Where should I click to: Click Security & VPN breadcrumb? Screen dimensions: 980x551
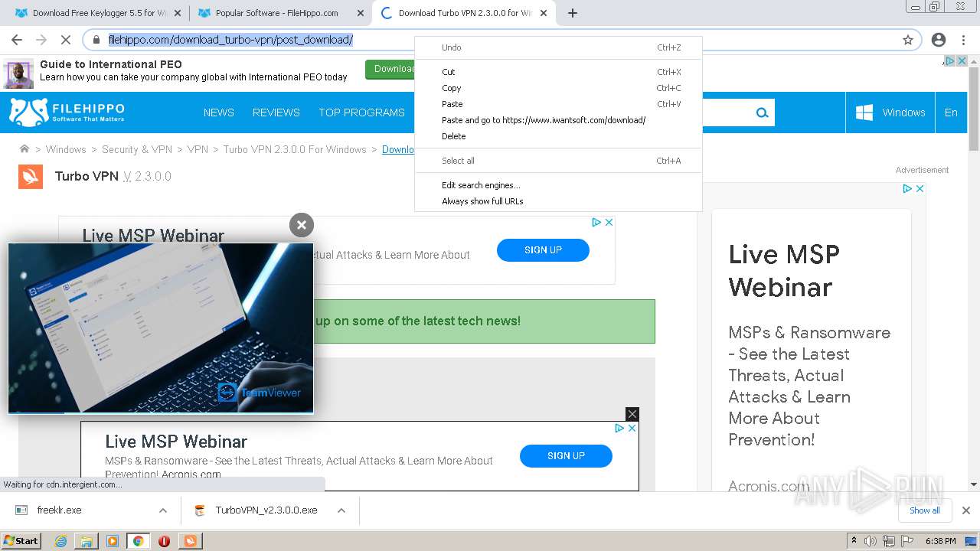pyautogui.click(x=137, y=149)
